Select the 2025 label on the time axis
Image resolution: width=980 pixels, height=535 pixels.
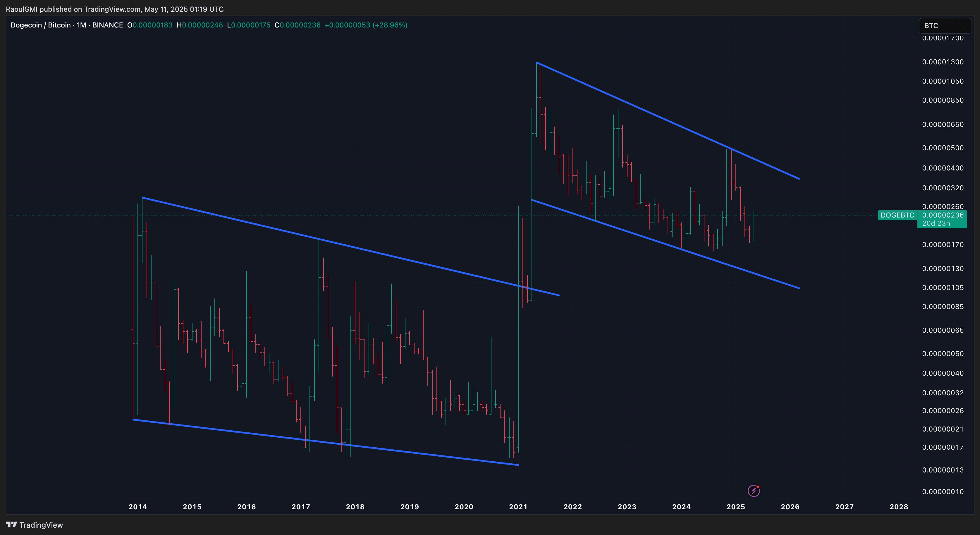[736, 507]
